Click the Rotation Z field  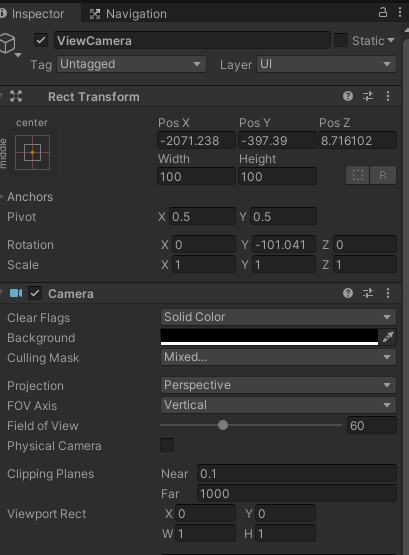[365, 244]
